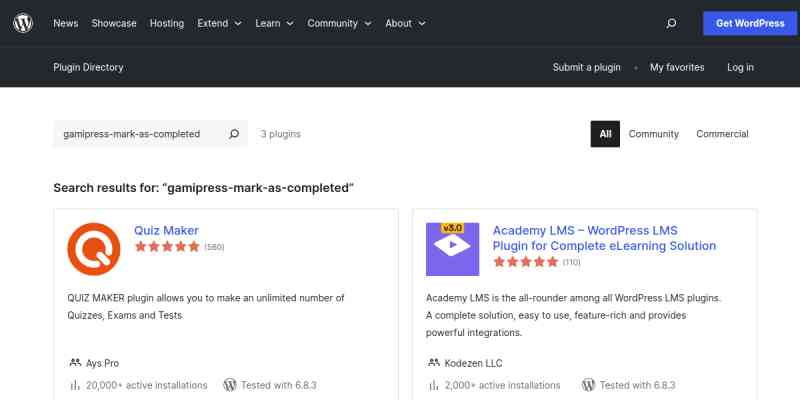800x400 pixels.
Task: Open the Academy LMS star rating
Action: 526,262
